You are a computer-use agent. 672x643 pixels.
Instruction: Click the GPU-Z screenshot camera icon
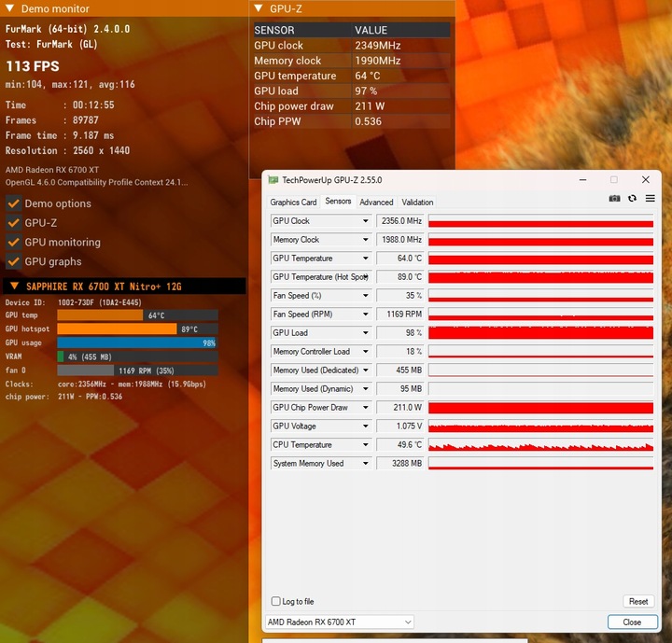(x=614, y=199)
